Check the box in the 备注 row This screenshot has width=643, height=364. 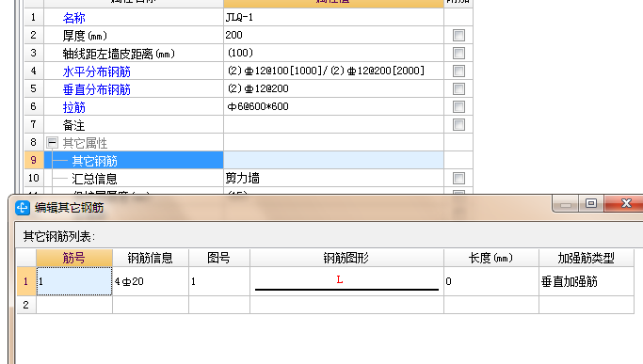(458, 124)
